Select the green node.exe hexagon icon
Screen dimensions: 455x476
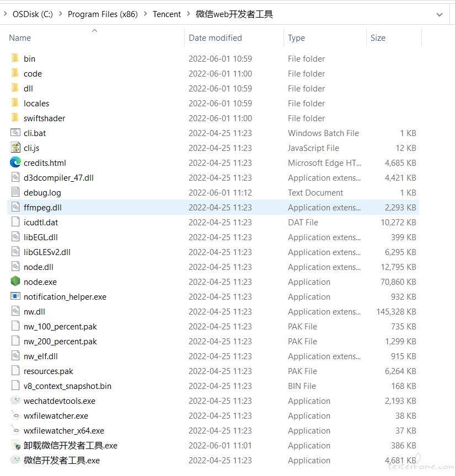(x=15, y=282)
